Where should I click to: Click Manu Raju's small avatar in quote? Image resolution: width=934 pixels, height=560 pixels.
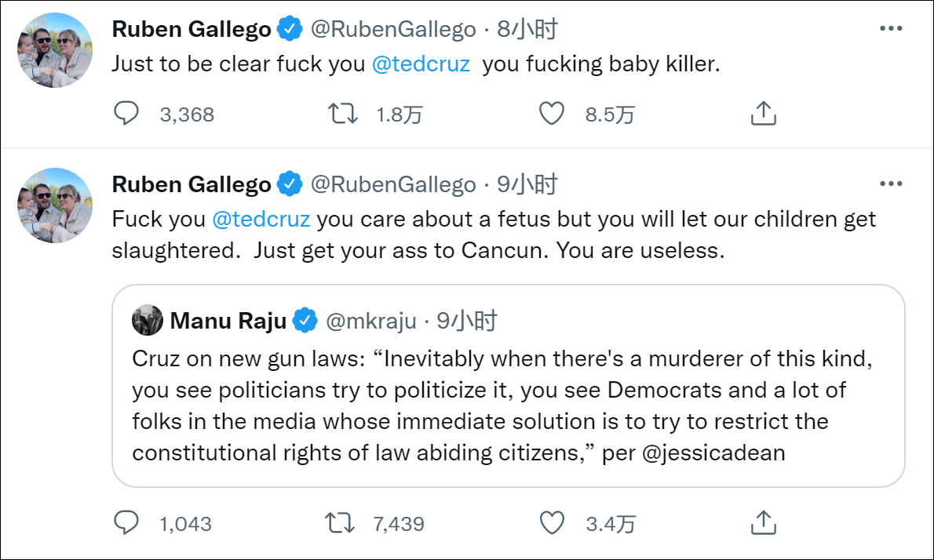[148, 320]
